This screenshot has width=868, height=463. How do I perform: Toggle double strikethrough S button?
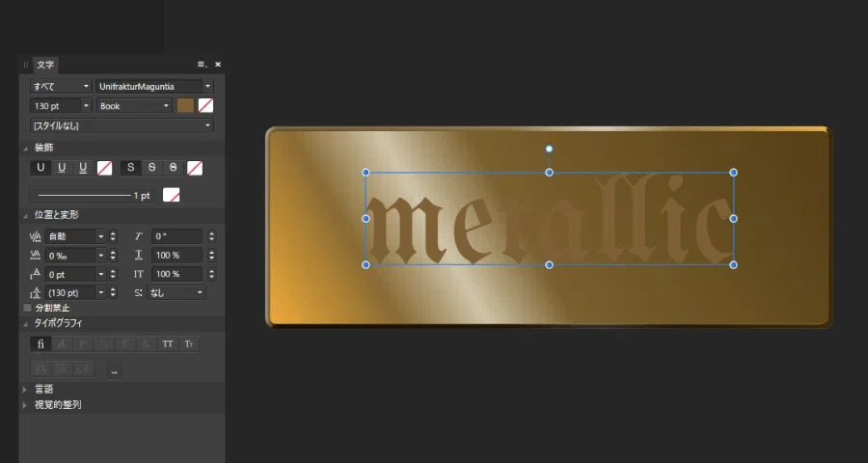[x=174, y=168]
